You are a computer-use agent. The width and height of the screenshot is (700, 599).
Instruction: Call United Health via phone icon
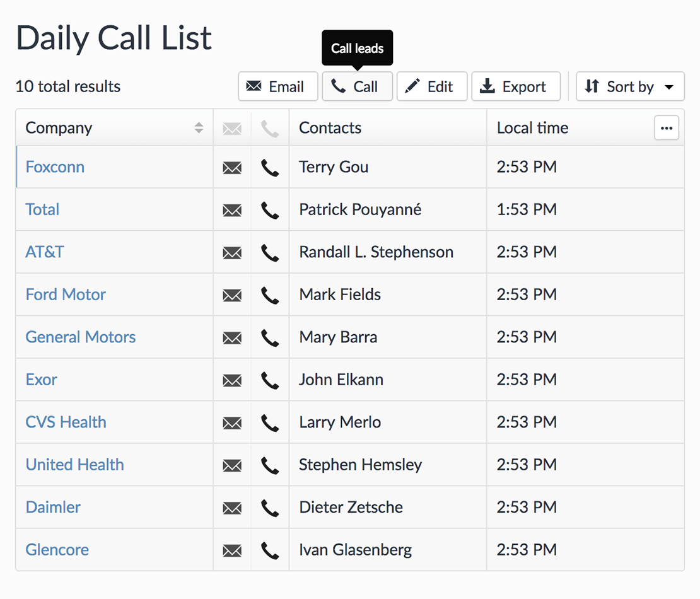[x=270, y=465]
